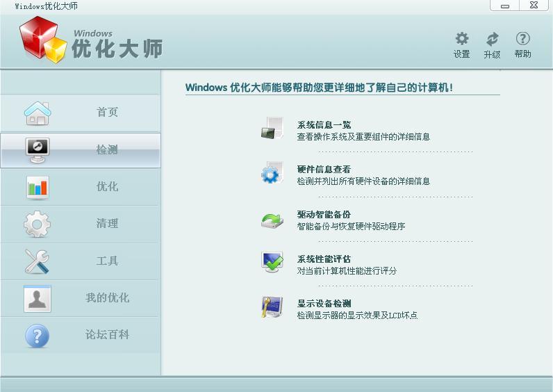Switch to the 我的优化 tab
The image size is (553, 392).
81,298
